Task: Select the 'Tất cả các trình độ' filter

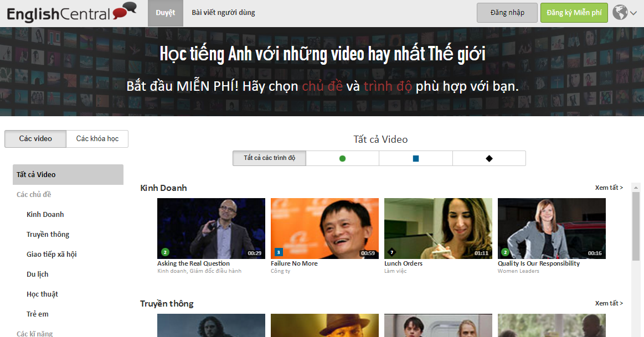Action: (x=270, y=158)
